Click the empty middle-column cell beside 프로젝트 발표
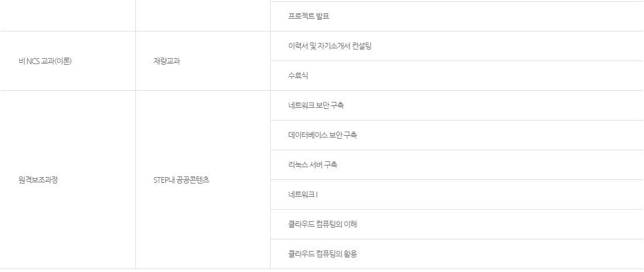Viewport: 644px width, 272px height. pyautogui.click(x=203, y=16)
